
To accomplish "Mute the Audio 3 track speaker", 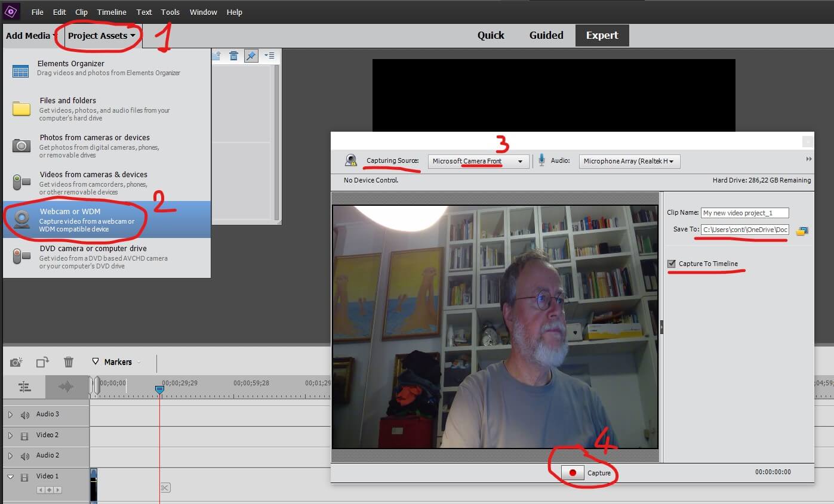I will click(x=25, y=415).
